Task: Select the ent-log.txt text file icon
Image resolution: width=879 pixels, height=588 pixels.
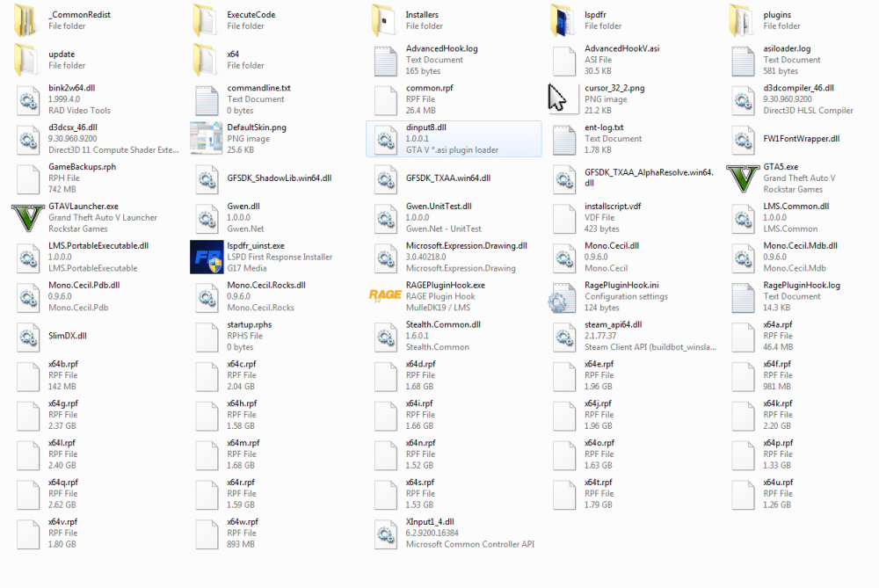Action: pyautogui.click(x=563, y=139)
